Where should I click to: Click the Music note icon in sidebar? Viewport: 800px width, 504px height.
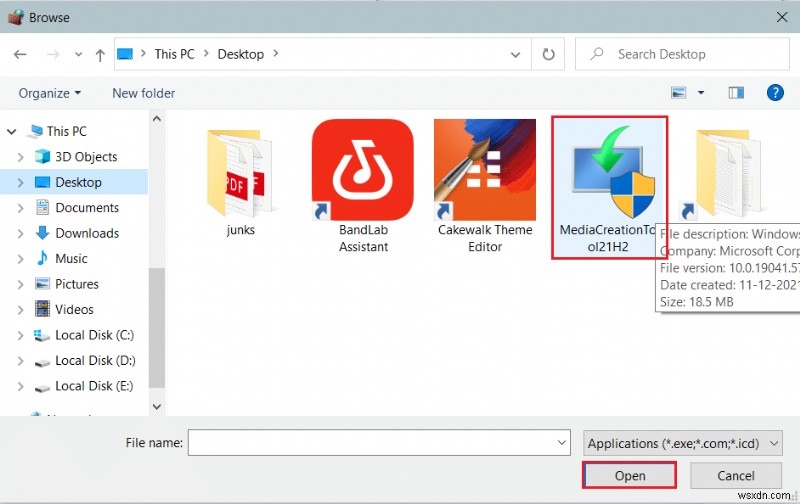(x=42, y=258)
